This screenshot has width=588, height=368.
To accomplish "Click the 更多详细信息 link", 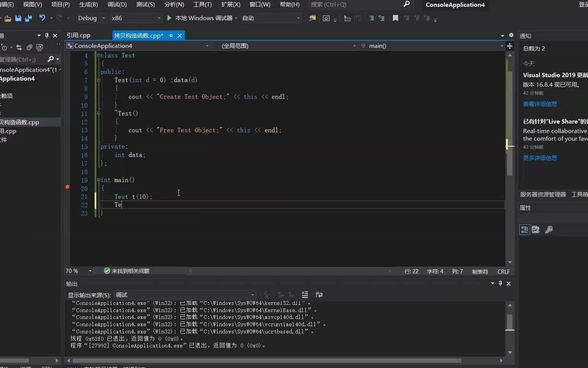I will [x=540, y=158].
